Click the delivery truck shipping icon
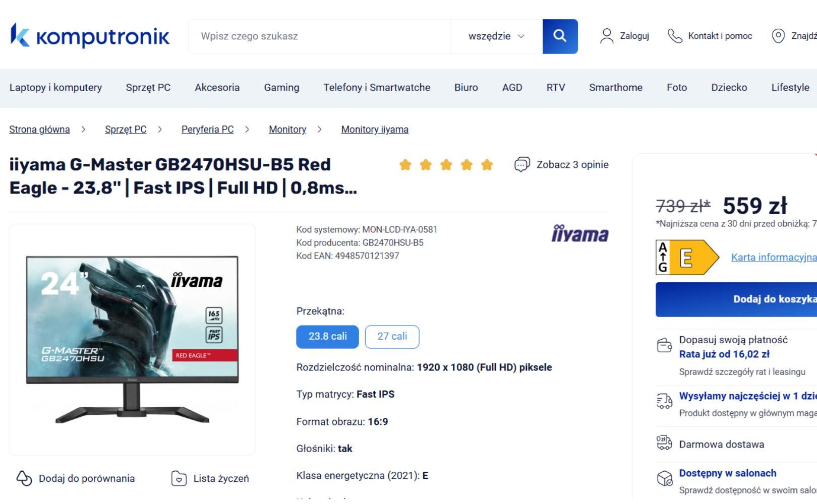This screenshot has height=504, width=817. [665, 401]
